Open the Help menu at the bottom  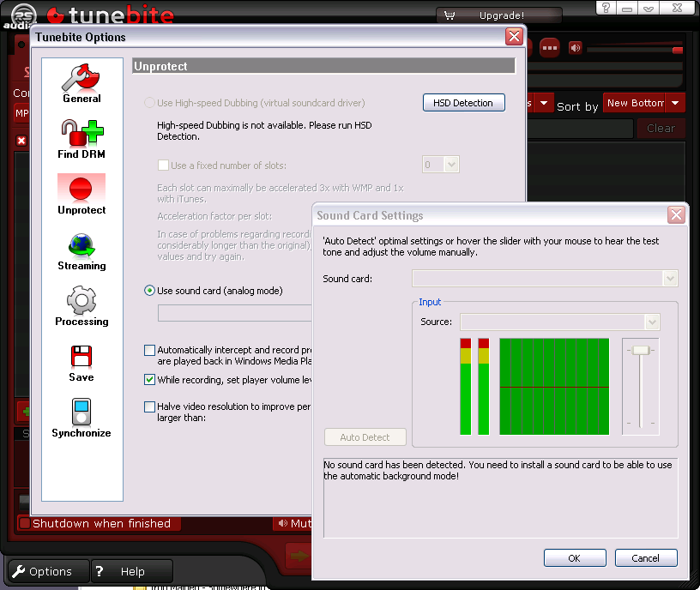pyautogui.click(x=132, y=571)
